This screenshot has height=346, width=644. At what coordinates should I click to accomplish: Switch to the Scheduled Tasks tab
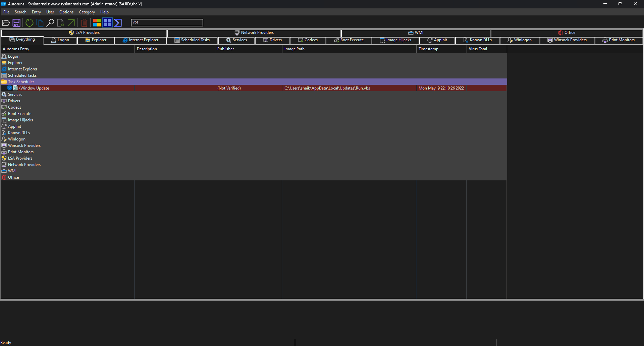coord(192,40)
